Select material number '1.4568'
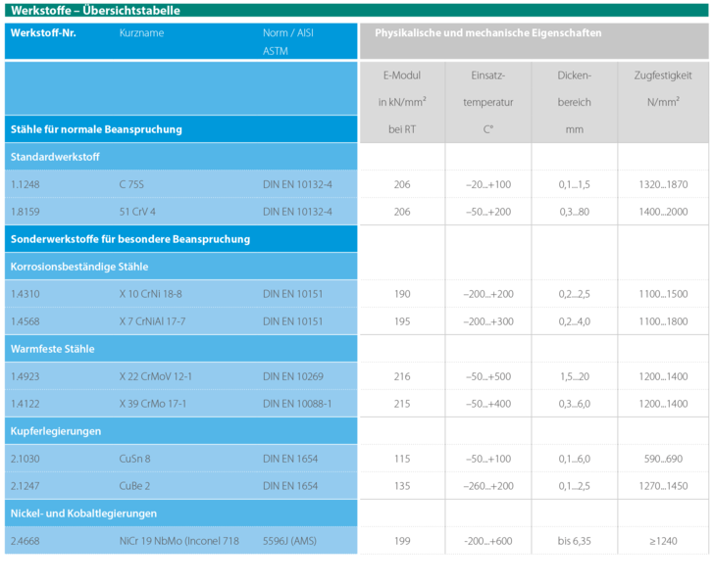Viewport: 714px width, 588px height. [x=25, y=321]
